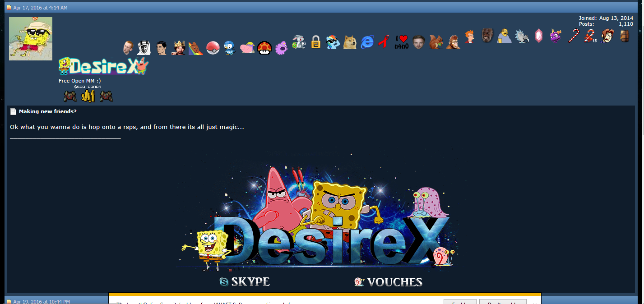Image resolution: width=644 pixels, height=304 pixels.
Task: Click the Archer cartoon face award
Action: coord(162,47)
